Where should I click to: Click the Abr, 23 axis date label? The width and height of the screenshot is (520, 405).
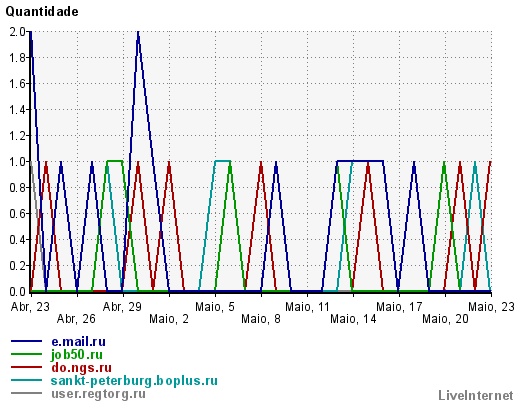click(30, 306)
